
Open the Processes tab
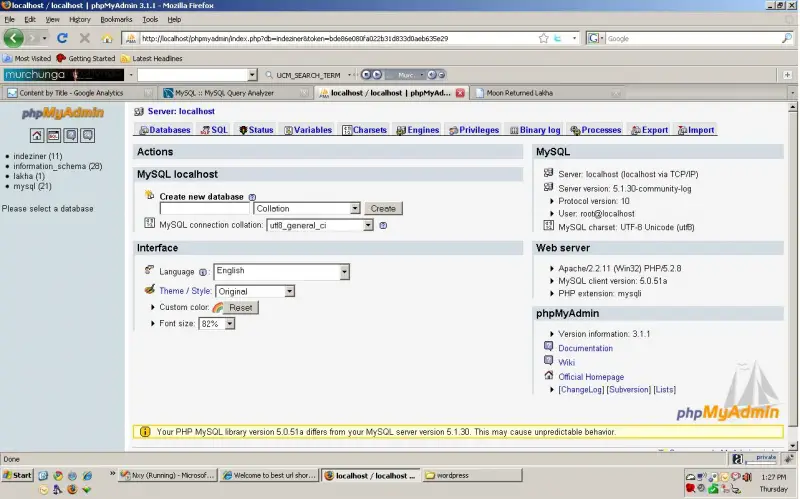(596, 130)
